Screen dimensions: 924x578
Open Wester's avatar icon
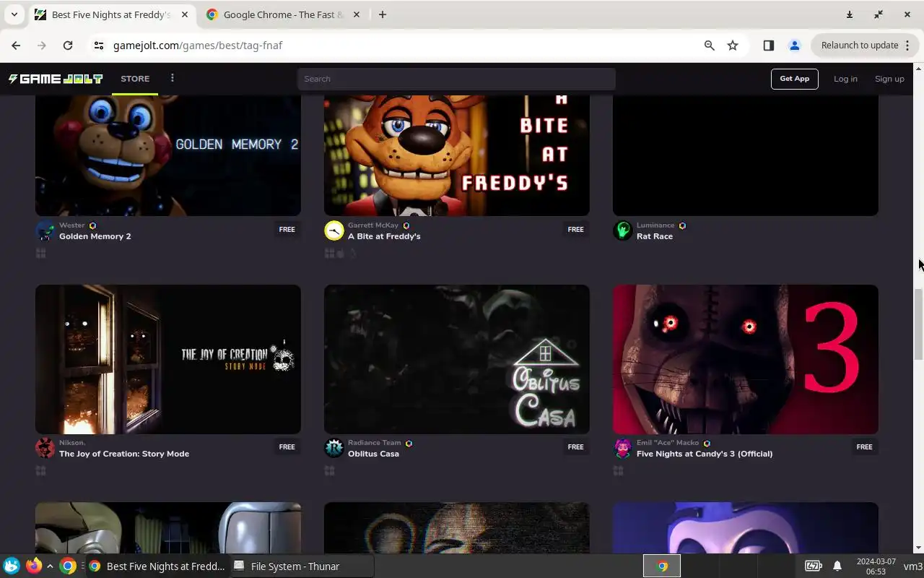[45, 230]
